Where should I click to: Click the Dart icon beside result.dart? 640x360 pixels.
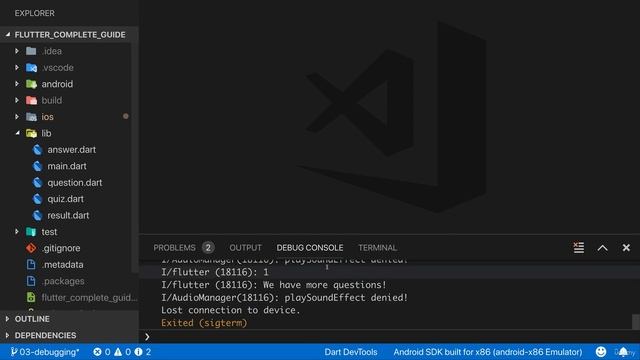click(37, 215)
